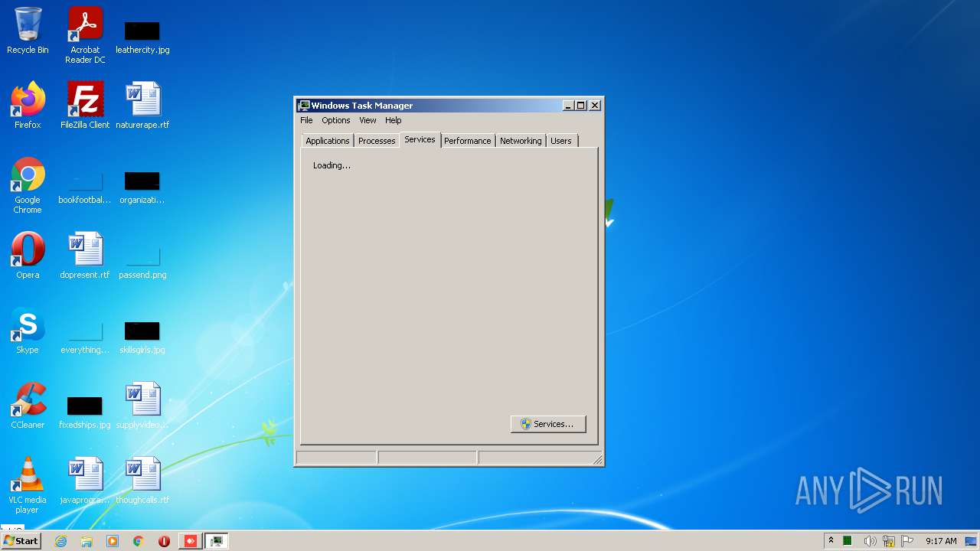The image size is (980, 551).
Task: Launch Opera desktop shortcut
Action: 28,256
